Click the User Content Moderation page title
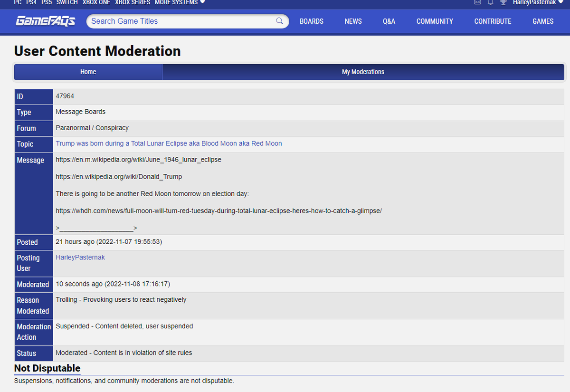The width and height of the screenshot is (570, 392). click(97, 51)
